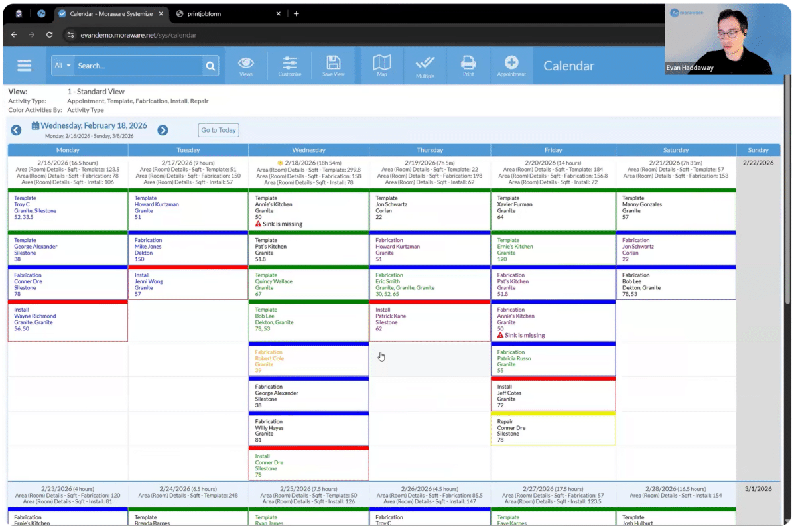The width and height of the screenshot is (796, 532).
Task: Advance to next week arrow
Action: (x=163, y=131)
